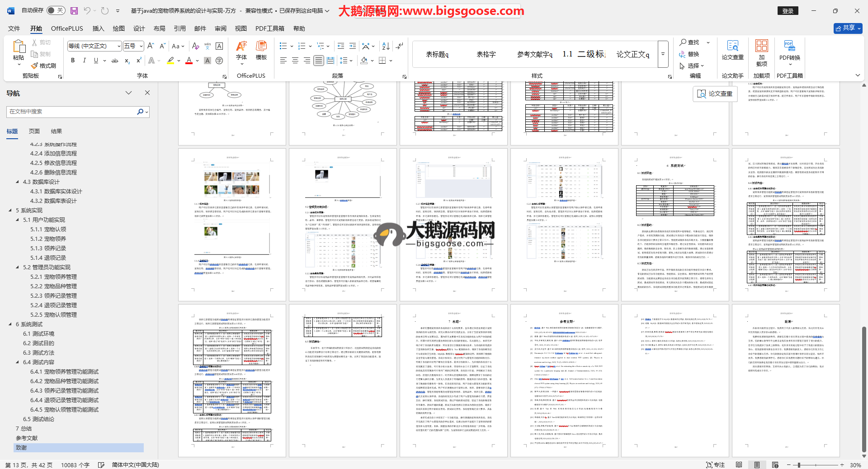
Task: Click the Format Painter brush
Action: (x=44, y=66)
